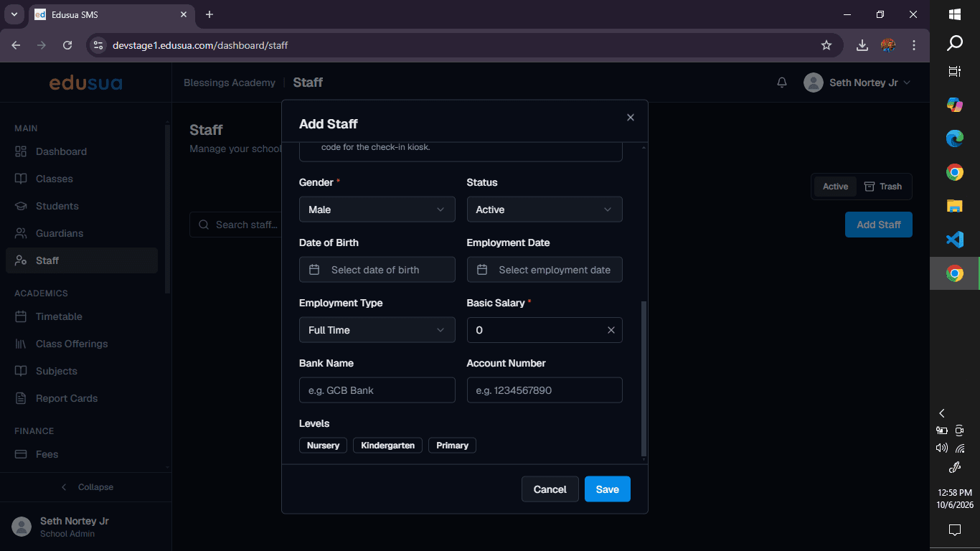Click the search magnifier icon in staff search

[x=204, y=225]
